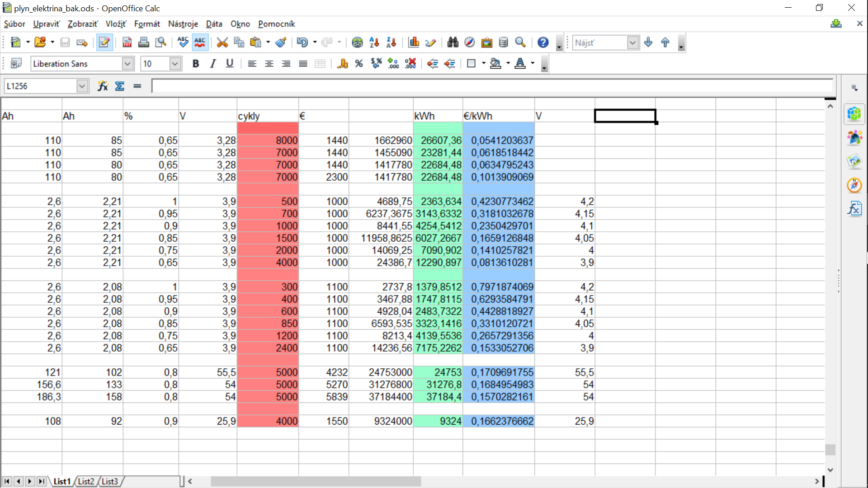This screenshot has height=488, width=868.
Task: Click Export as PDF icon
Action: (127, 42)
